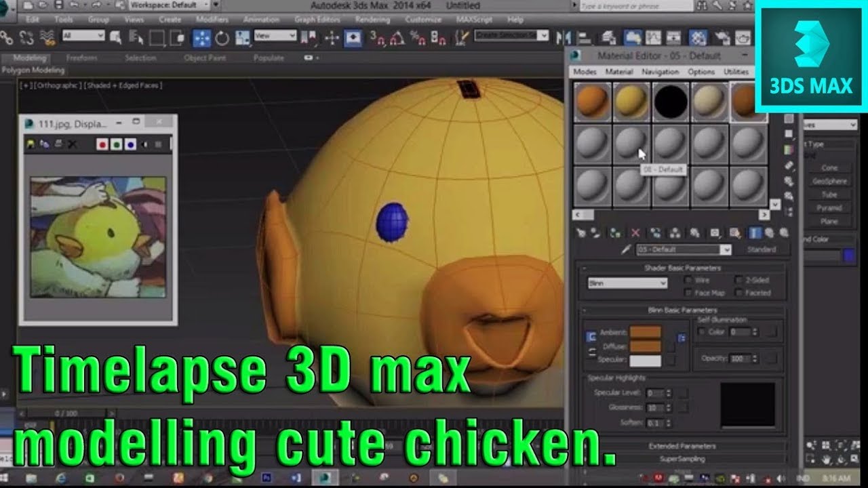Click the Pick Material from Object eyedropper

tap(626, 249)
